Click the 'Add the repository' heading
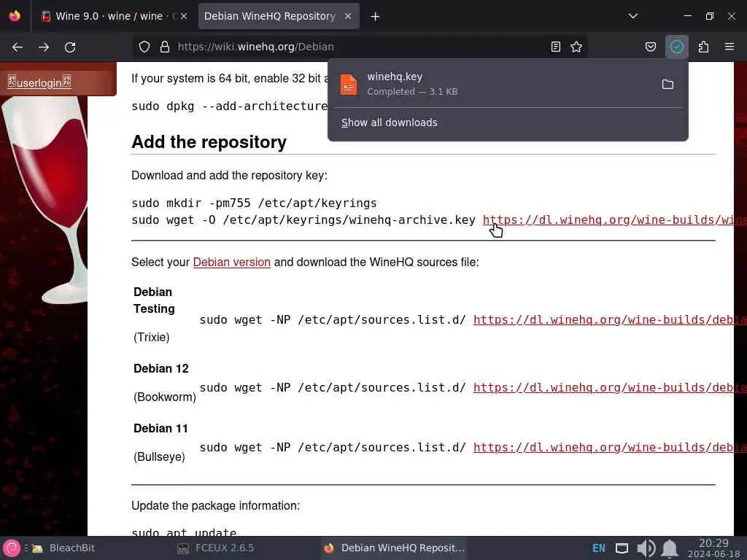Viewport: 747px width, 560px height. (x=209, y=142)
